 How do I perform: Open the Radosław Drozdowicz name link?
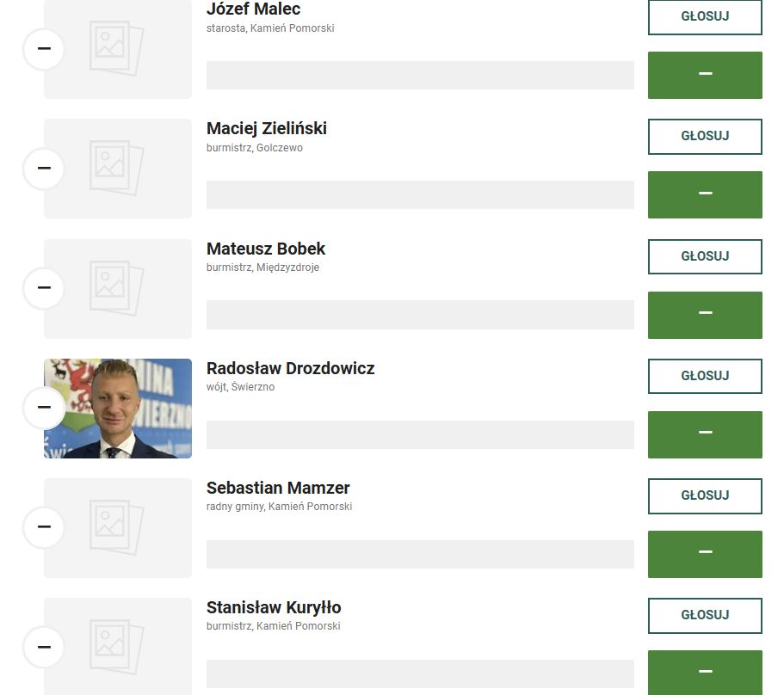[x=290, y=368]
